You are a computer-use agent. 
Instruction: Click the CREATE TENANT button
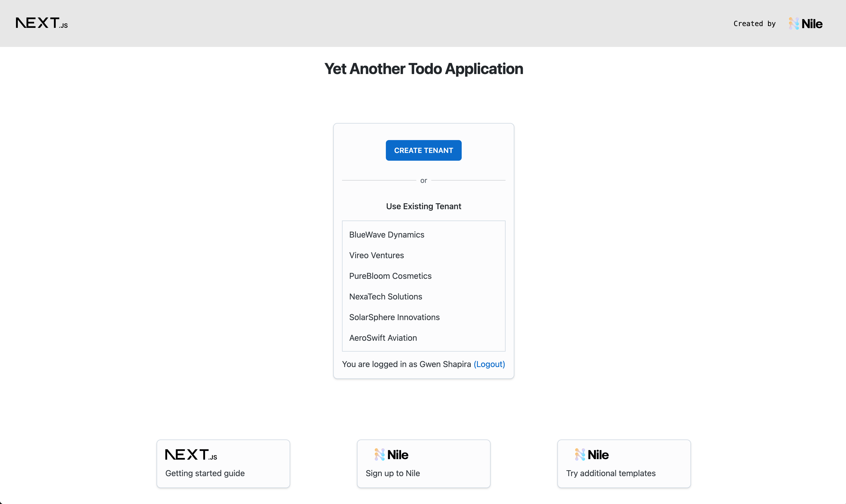pos(423,150)
